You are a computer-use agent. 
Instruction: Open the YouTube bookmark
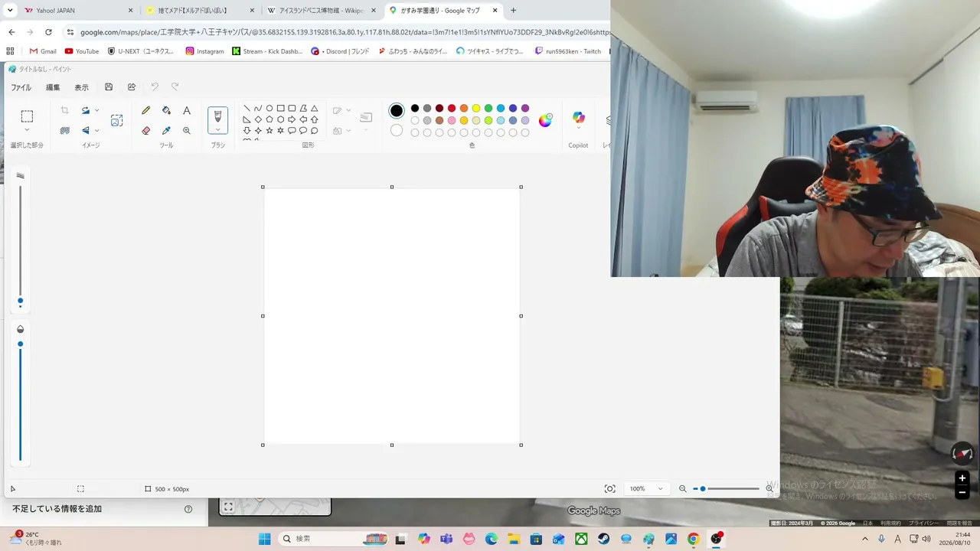[81, 51]
